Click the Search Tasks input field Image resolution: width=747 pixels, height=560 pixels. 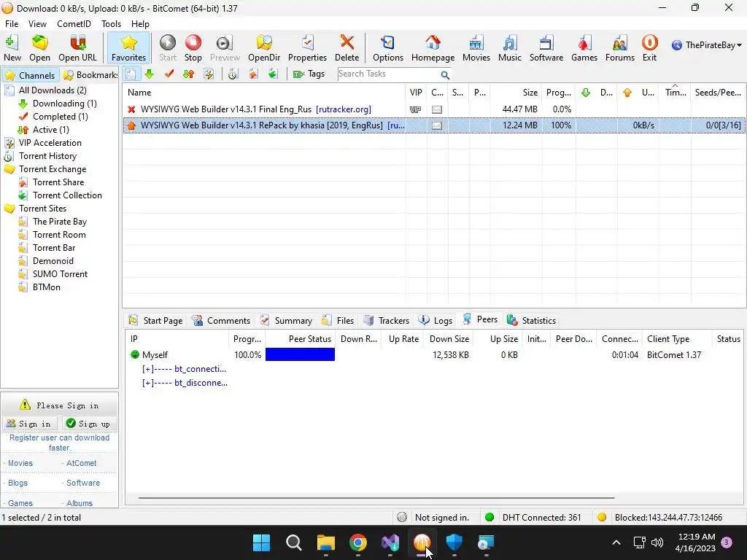tap(388, 74)
